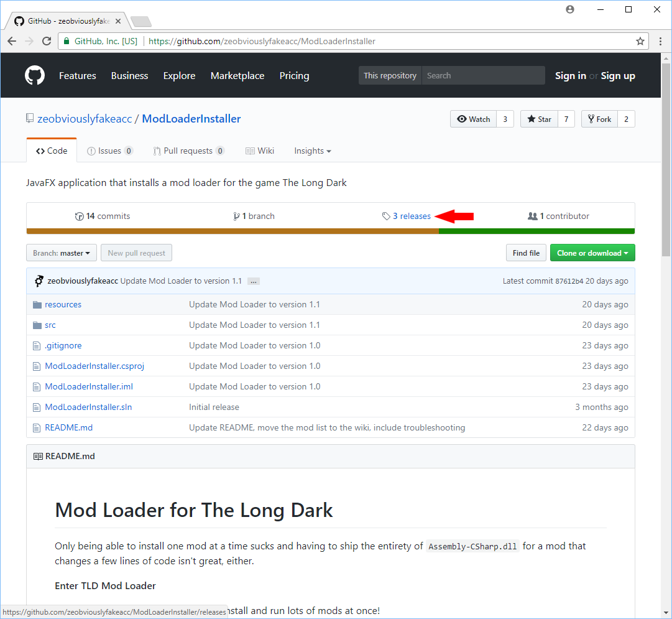Viewport: 672px width, 619px height.
Task: Click the Sign up link
Action: click(x=618, y=76)
